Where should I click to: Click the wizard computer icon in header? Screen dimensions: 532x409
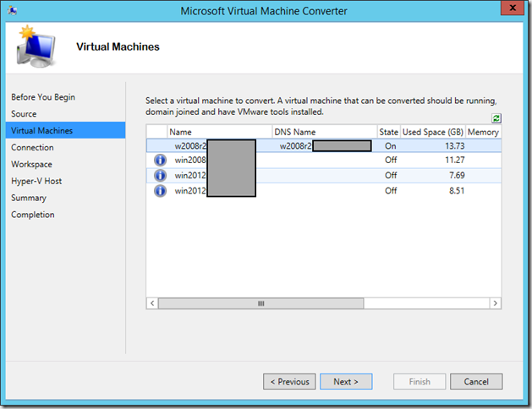36,46
